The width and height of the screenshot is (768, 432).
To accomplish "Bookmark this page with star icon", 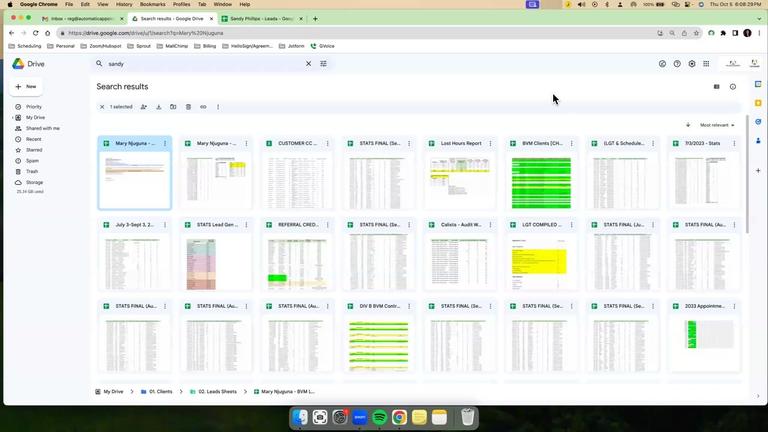I will coord(696,33).
